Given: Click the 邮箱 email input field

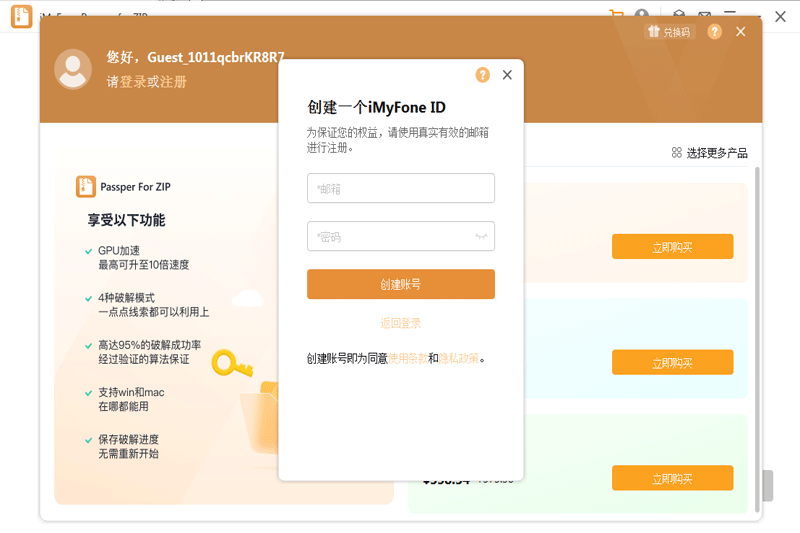Looking at the screenshot, I should pyautogui.click(x=401, y=188).
